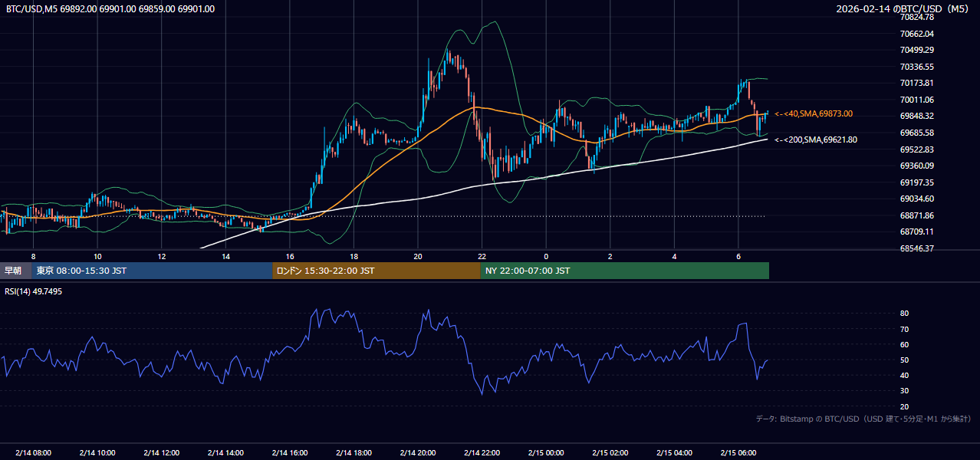The image size is (980, 460).
Task: Click hour tick 14 below price chart
Action: pos(226,256)
